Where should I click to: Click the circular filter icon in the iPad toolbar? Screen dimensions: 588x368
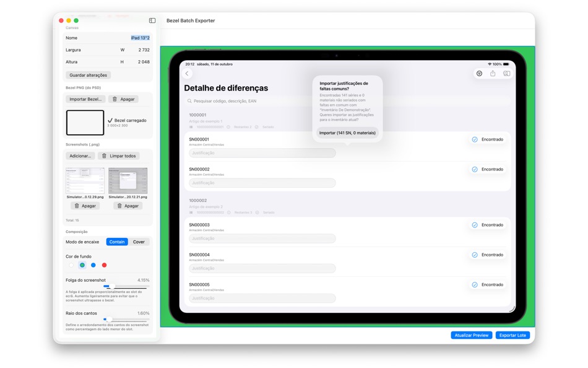coord(478,74)
